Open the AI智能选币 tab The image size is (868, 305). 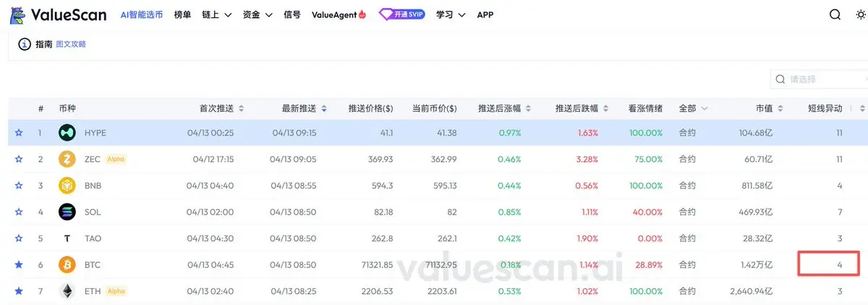[141, 14]
